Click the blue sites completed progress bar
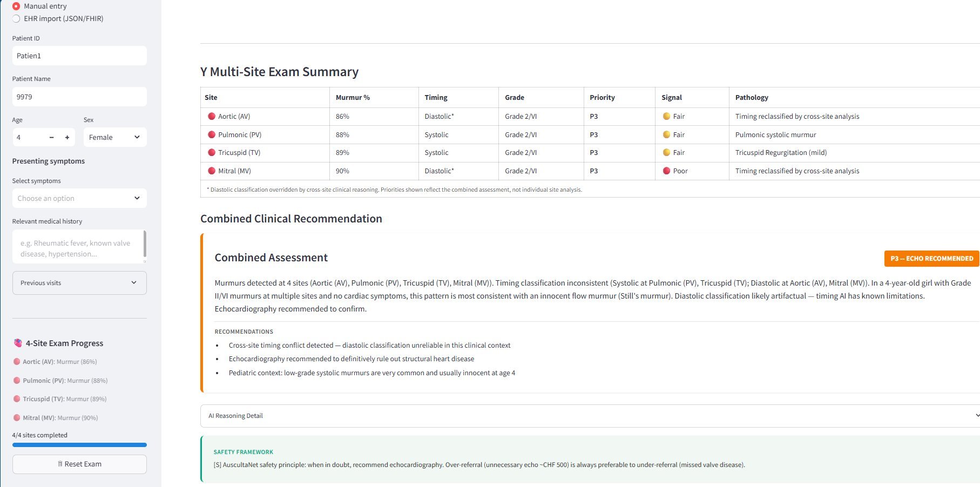Screen dimensions: 980x487 (79, 444)
